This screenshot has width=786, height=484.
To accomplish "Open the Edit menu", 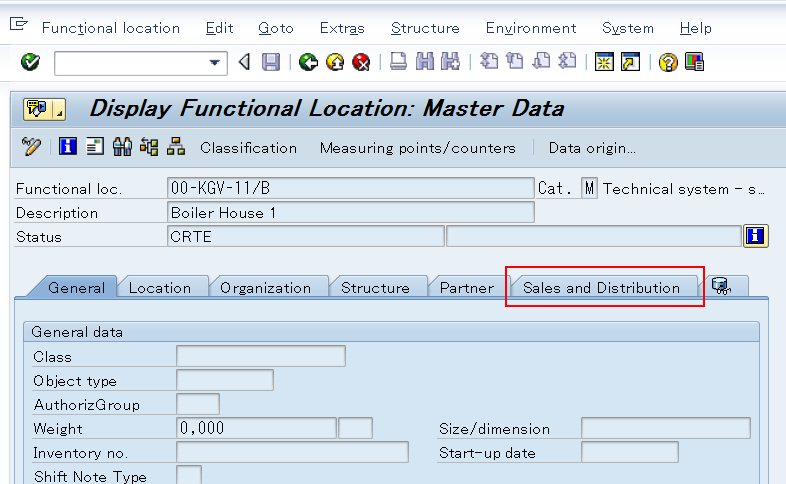I will (220, 28).
